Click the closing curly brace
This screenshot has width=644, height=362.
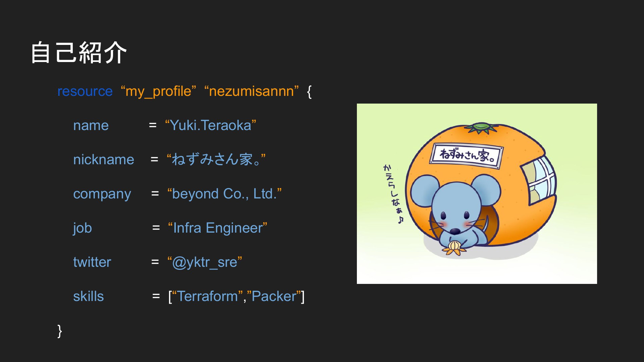60,331
